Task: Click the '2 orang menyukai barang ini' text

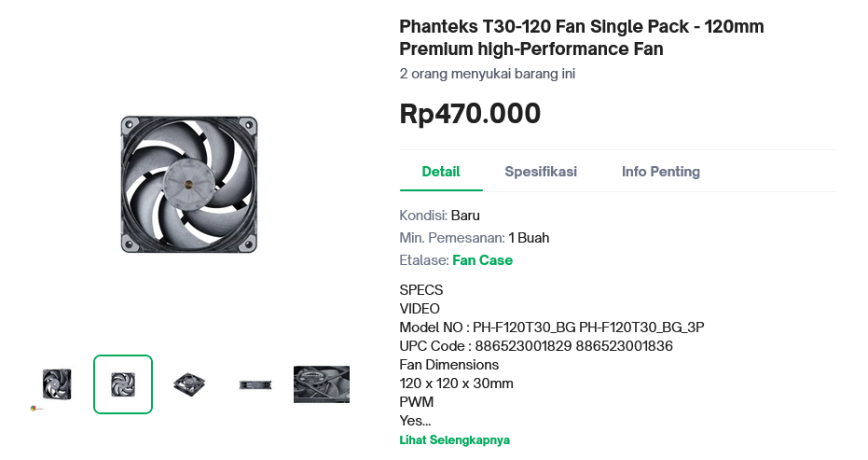Action: pyautogui.click(x=488, y=74)
